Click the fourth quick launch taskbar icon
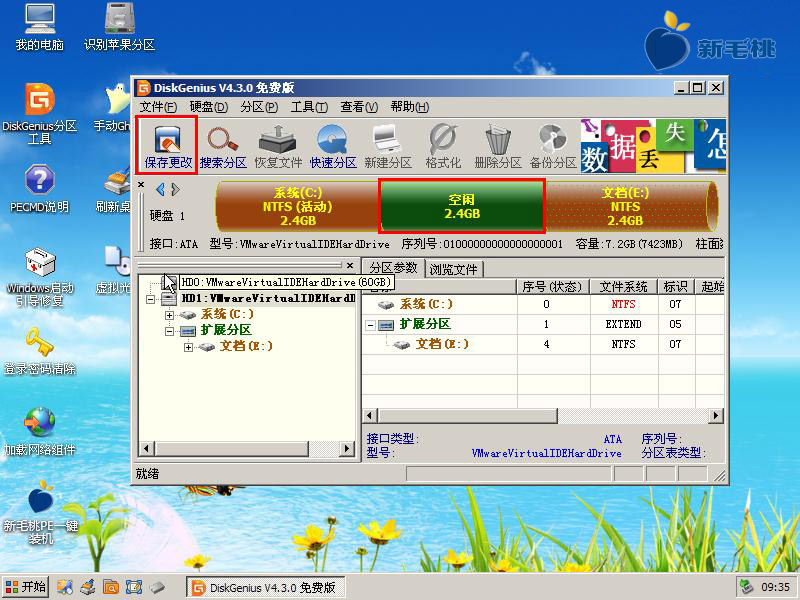 point(134,587)
